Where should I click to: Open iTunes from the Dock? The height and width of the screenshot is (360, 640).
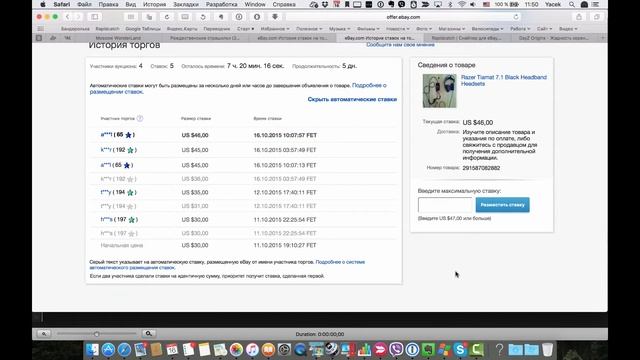252,350
